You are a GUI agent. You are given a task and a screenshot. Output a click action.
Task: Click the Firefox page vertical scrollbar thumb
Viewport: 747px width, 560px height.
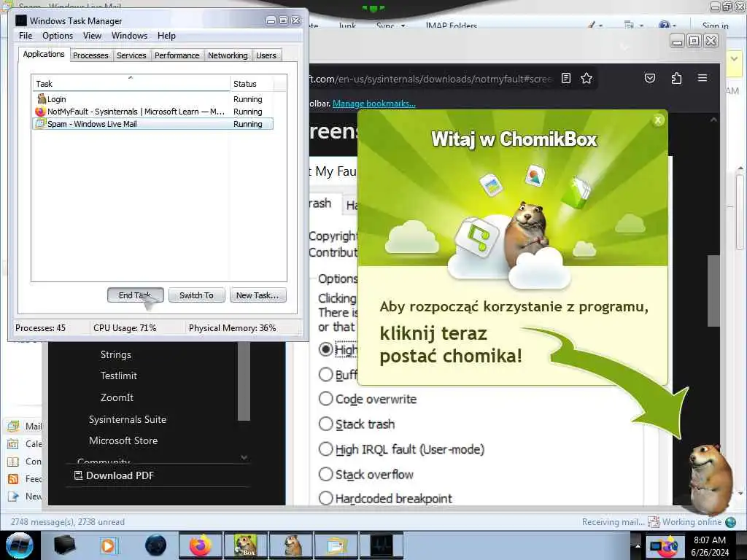[x=713, y=290]
